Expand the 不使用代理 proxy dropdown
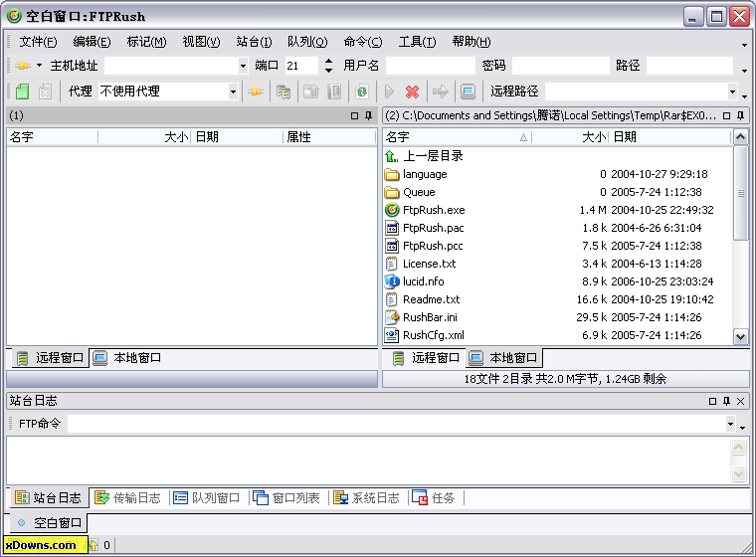This screenshot has width=756, height=557. tap(233, 92)
